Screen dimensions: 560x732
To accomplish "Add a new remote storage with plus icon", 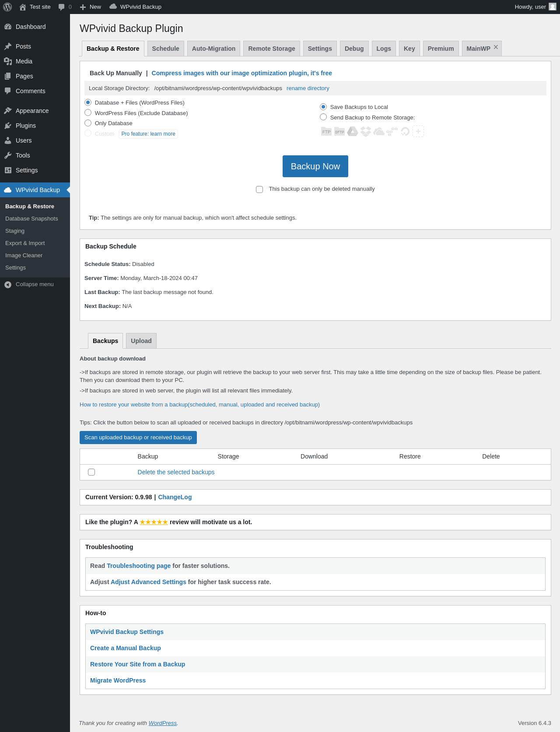I will coord(418,131).
